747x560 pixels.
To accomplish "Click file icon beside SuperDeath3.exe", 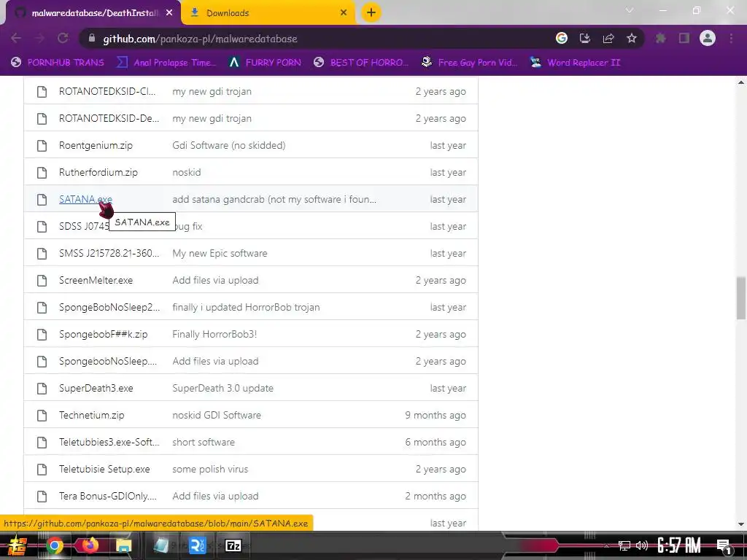I will coord(42,388).
